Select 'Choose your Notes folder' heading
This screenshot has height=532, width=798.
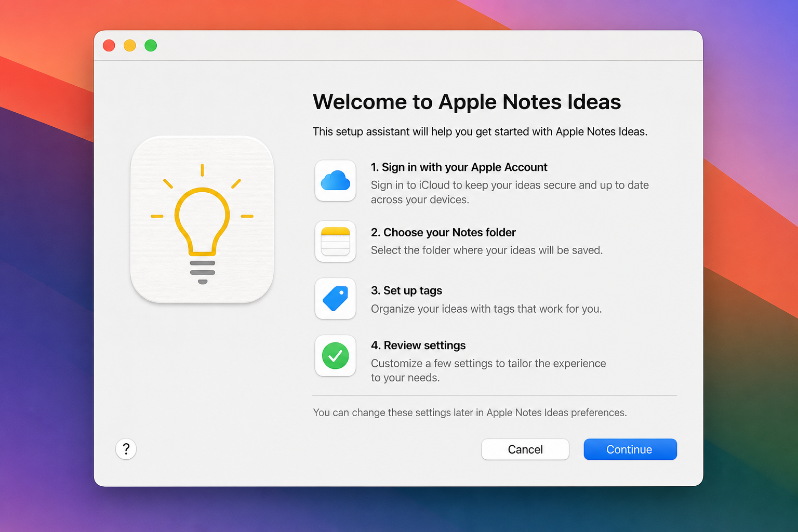tap(443, 232)
